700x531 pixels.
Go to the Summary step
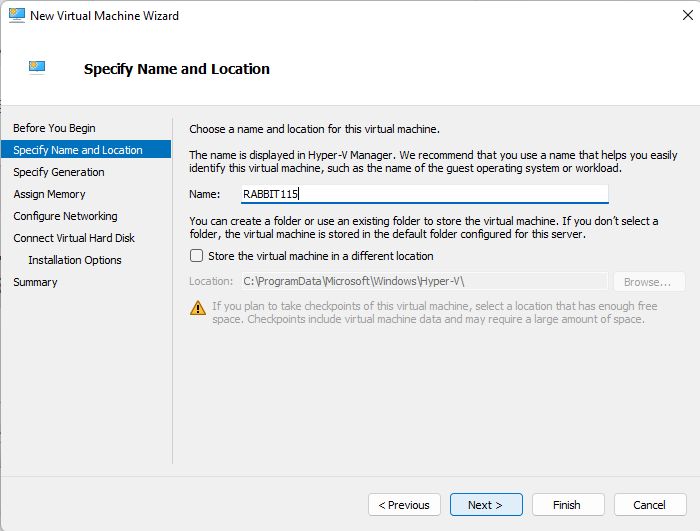click(35, 282)
